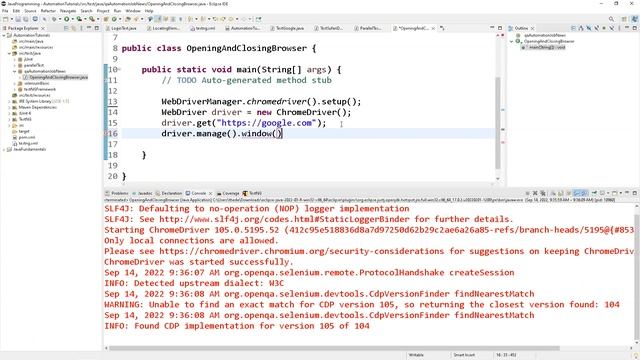Close the OpeningAndC... editor tab
640x360 pixels.
pos(433,28)
